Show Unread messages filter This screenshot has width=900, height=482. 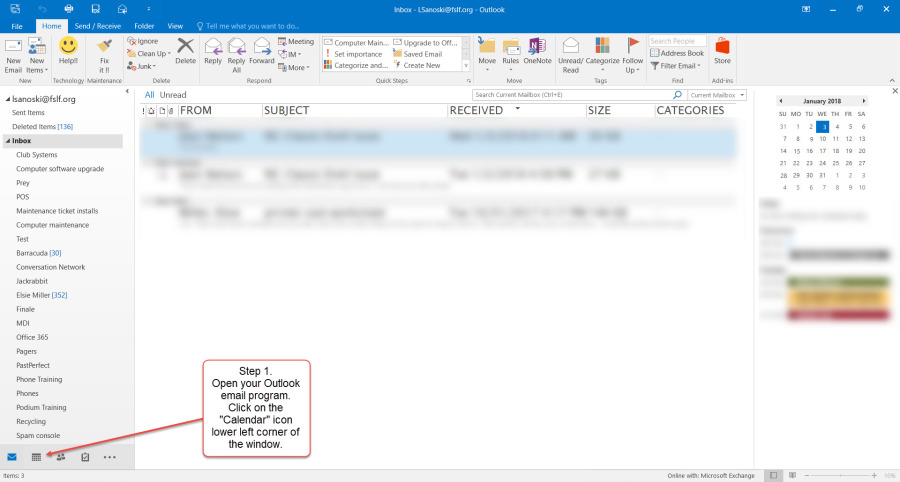click(173, 95)
